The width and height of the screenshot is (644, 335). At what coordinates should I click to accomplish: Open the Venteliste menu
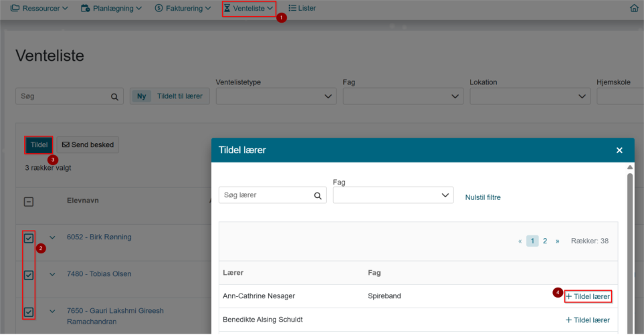click(x=249, y=8)
